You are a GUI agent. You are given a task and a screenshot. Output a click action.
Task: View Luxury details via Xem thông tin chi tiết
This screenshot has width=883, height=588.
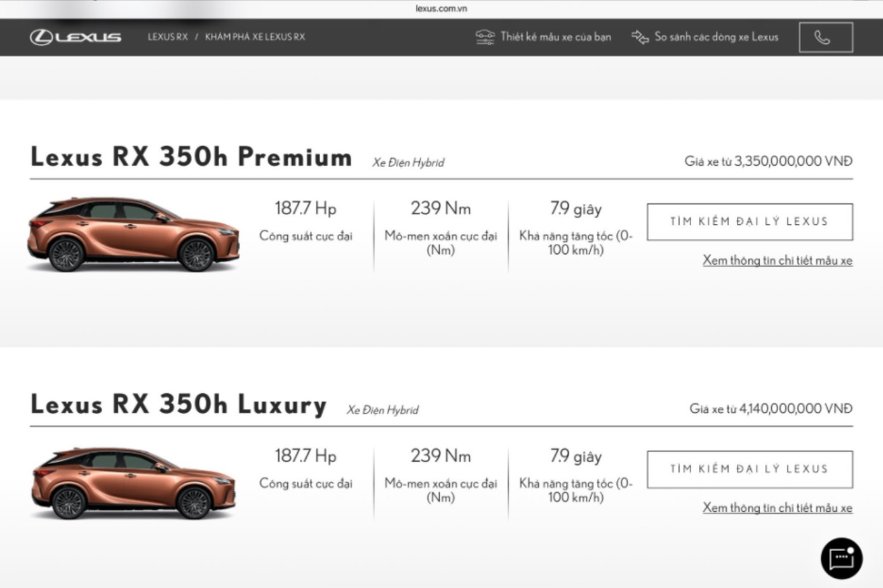[777, 508]
